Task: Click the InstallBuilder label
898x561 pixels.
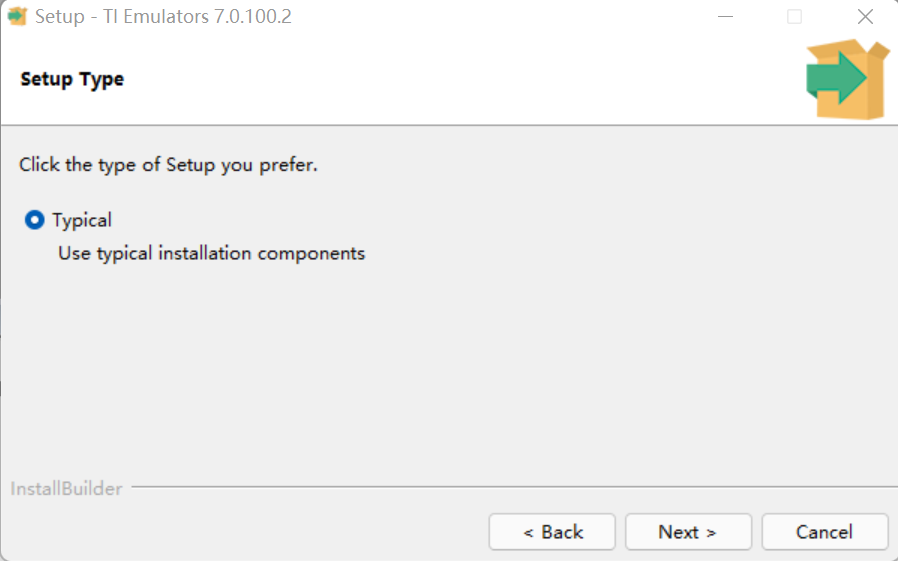Action: [66, 488]
